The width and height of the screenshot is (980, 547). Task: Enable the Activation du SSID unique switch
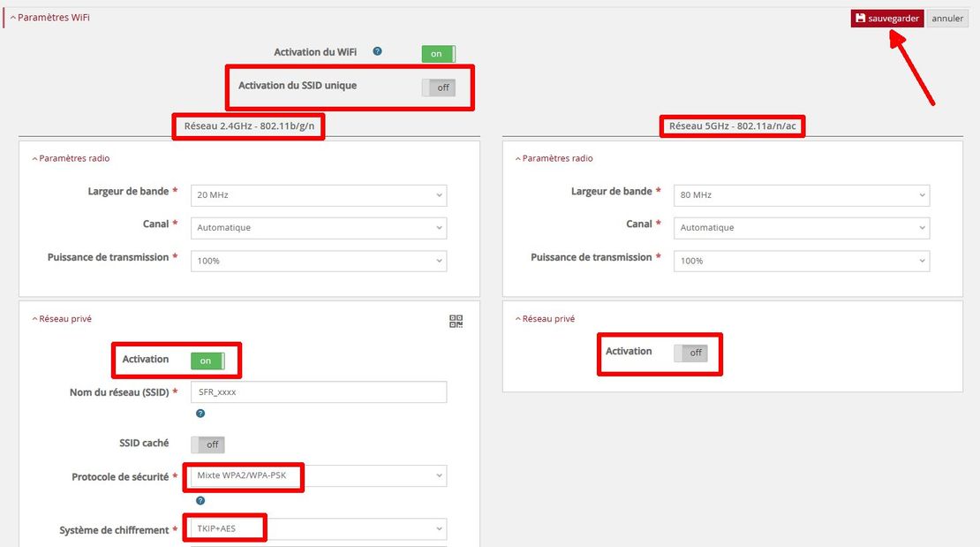[438, 87]
